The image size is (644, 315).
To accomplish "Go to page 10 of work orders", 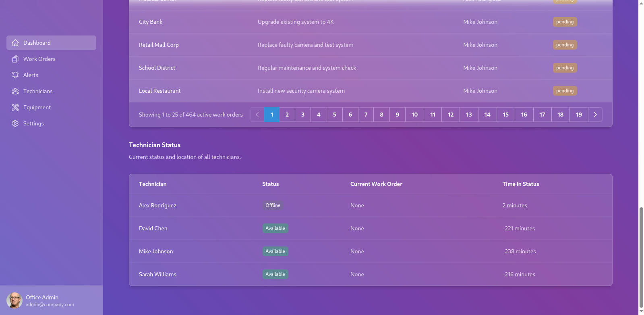I will pos(414,115).
